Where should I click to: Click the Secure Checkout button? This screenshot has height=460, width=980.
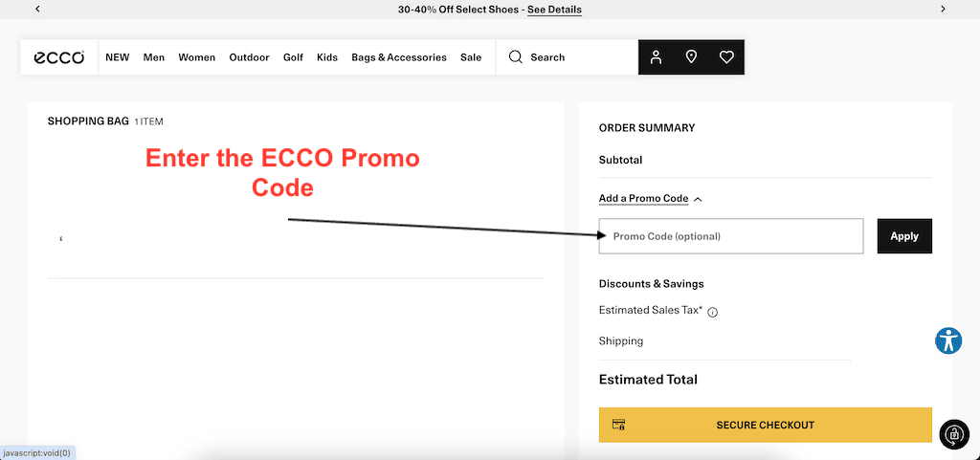(765, 425)
